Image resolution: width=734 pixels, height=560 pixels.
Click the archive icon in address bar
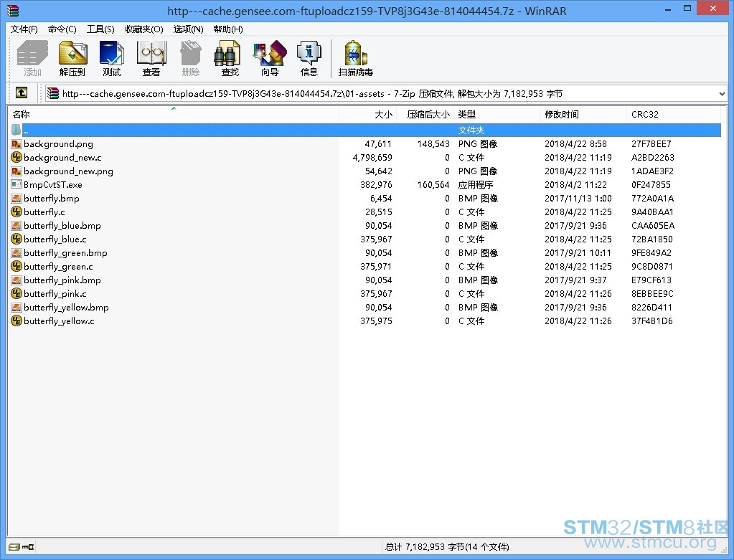53,93
